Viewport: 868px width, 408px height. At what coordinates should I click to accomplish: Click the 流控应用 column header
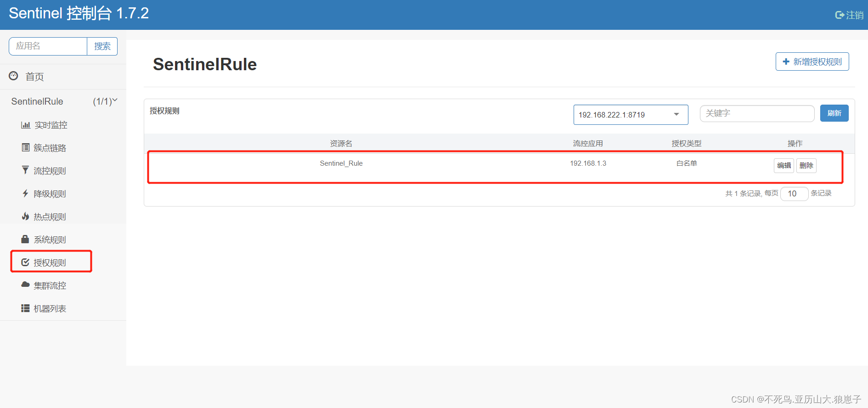click(588, 144)
